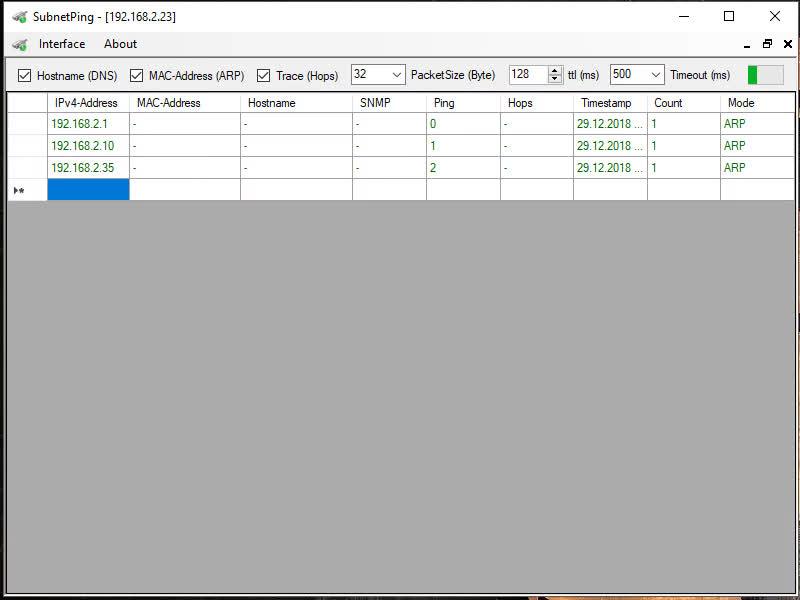Uncheck the Trace (Hops) option
The height and width of the screenshot is (600, 800).
click(264, 75)
